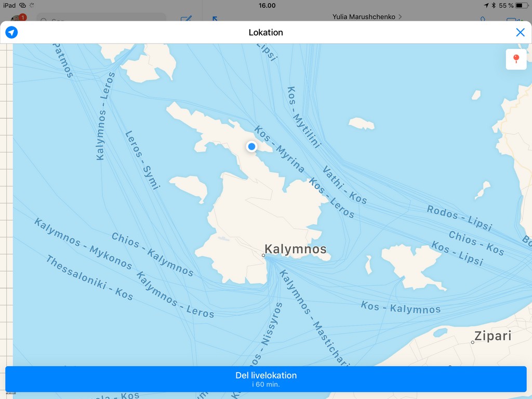Tap the Kalymnos - Leros label at top left
The image size is (532, 399).
pyautogui.click(x=105, y=116)
